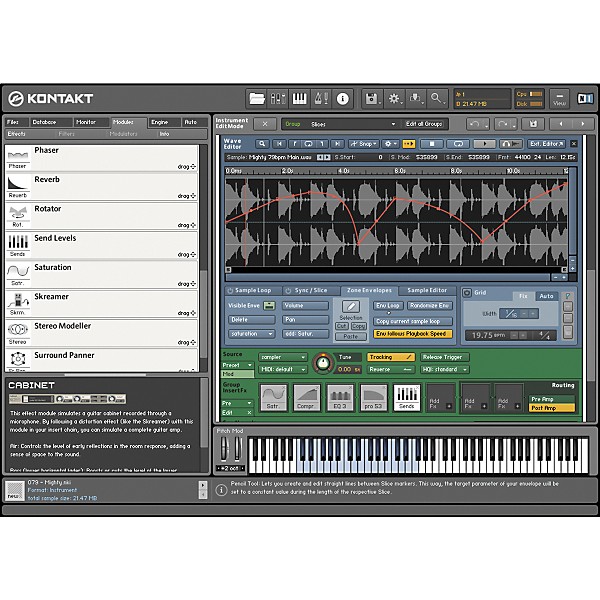This screenshot has height=600, width=600.
Task: Open the Sample Editor tab
Action: point(427,290)
